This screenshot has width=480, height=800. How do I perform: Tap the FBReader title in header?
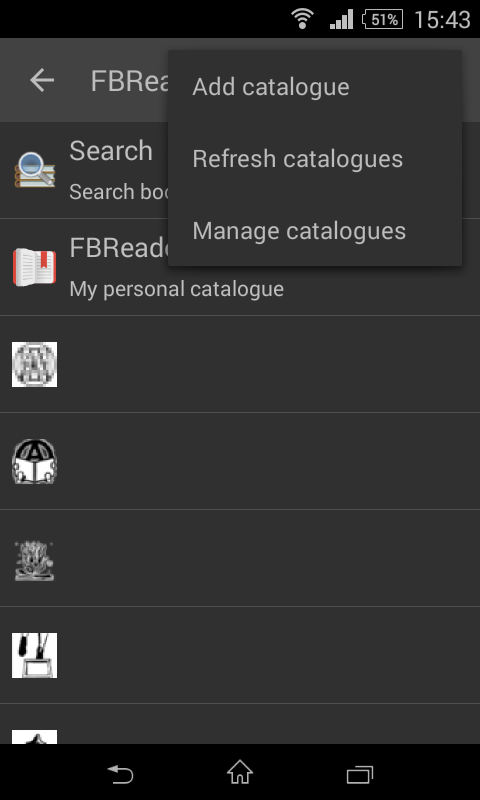130,81
